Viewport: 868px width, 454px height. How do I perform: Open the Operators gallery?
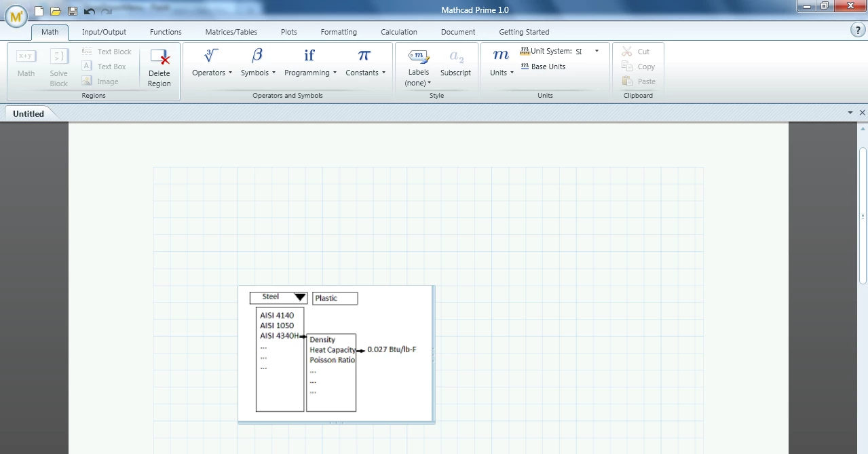click(212, 62)
